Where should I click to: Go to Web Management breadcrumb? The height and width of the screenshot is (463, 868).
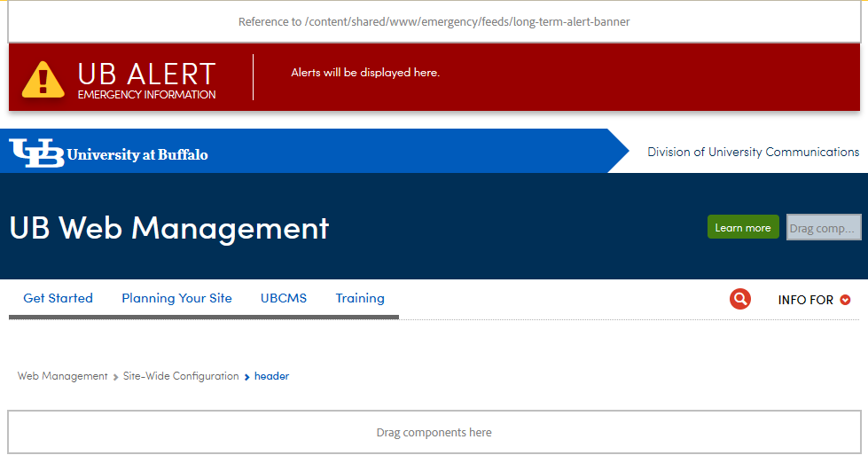(63, 376)
